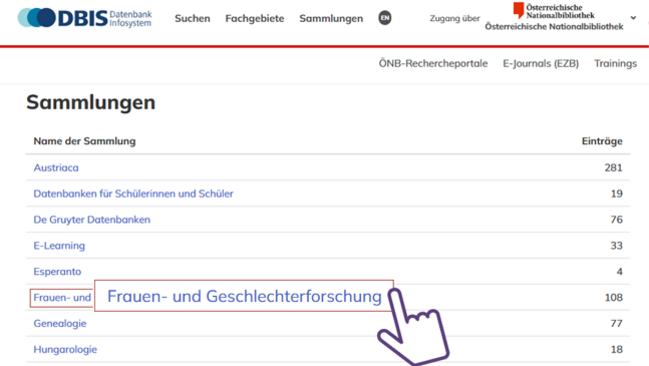
Task: Open the Fachgebiete menu
Action: tap(255, 18)
